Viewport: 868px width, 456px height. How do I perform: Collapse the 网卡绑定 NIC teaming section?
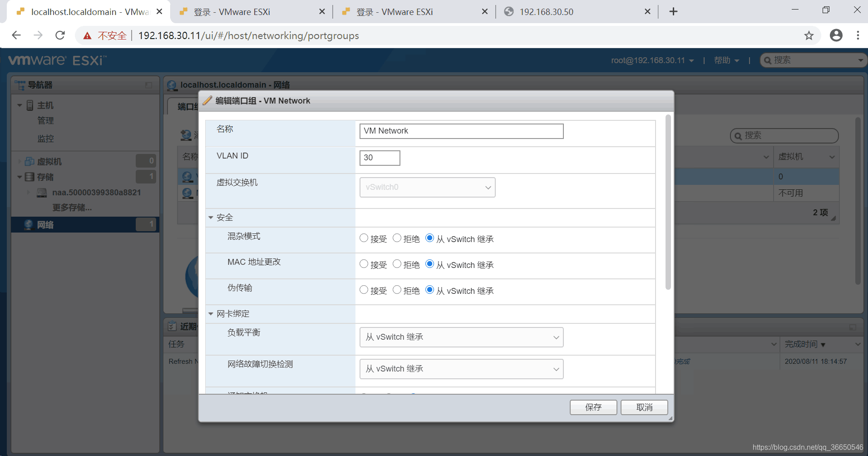click(211, 314)
